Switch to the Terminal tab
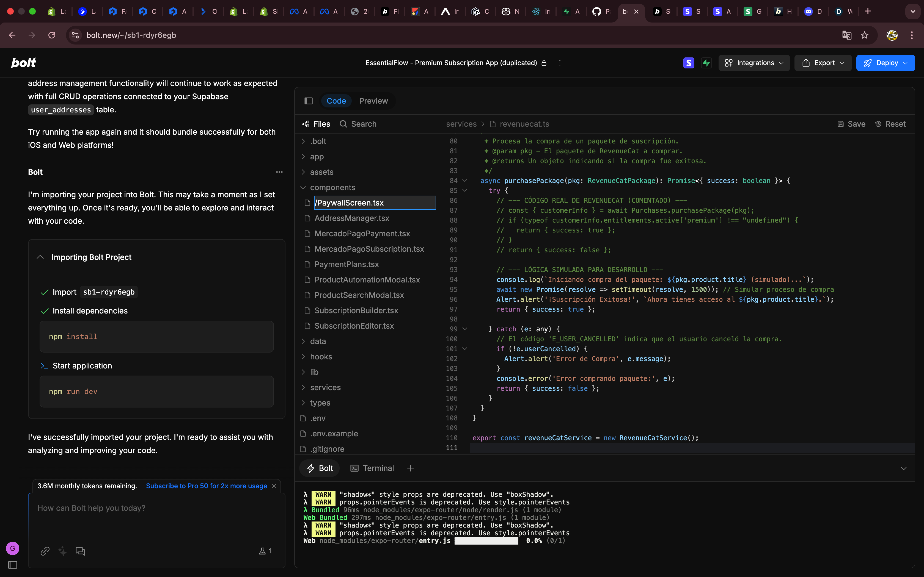924x577 pixels. coord(372,468)
